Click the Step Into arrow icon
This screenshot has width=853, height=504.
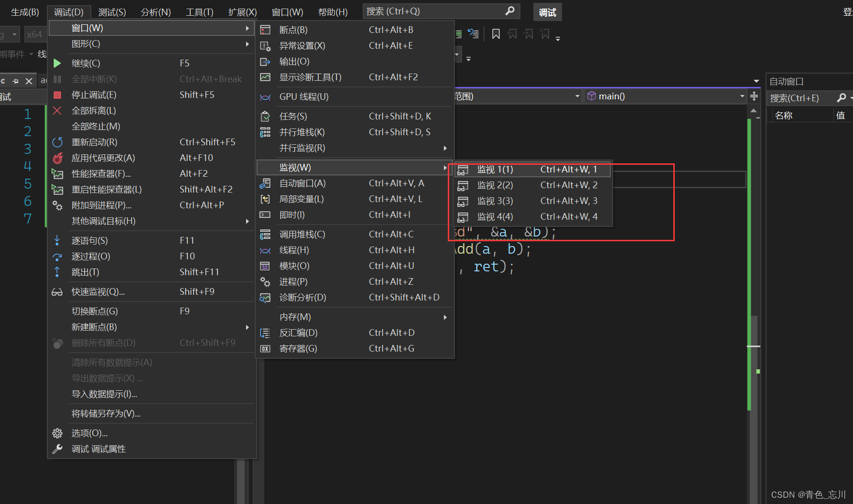(x=57, y=240)
